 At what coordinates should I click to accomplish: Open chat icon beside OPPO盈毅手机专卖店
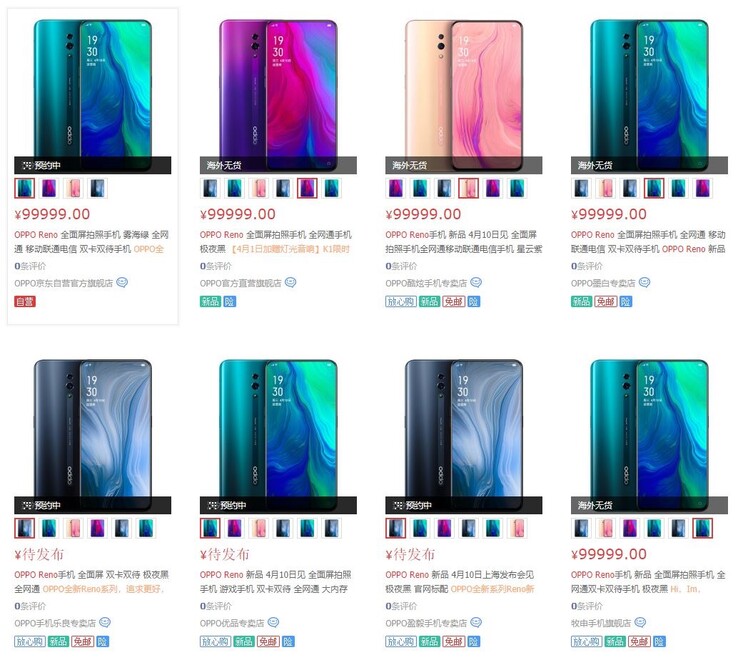476,622
